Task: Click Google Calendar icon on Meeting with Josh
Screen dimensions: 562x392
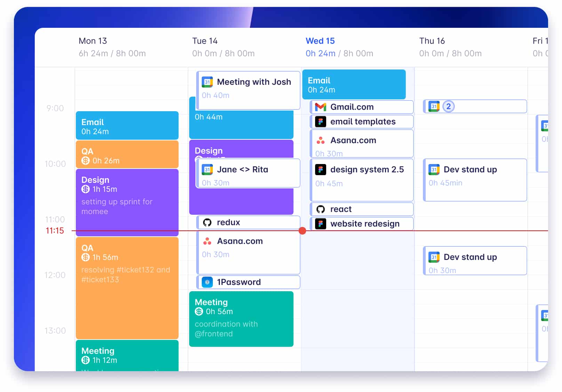Action: tap(207, 82)
